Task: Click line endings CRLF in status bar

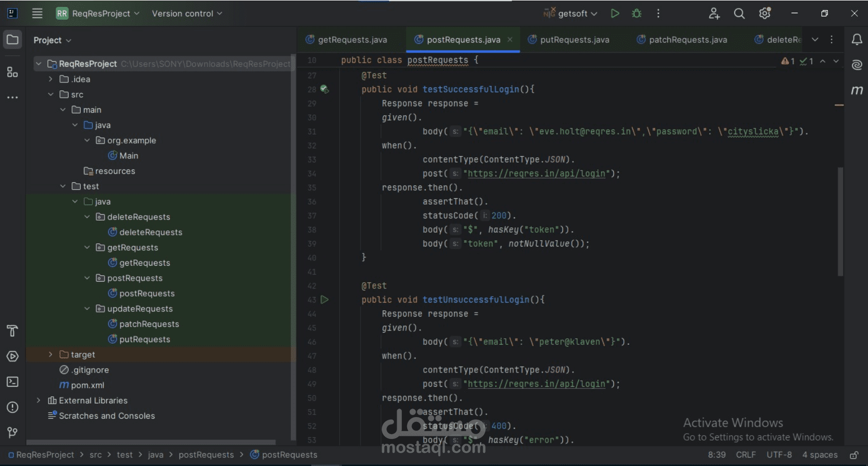Action: [745, 455]
